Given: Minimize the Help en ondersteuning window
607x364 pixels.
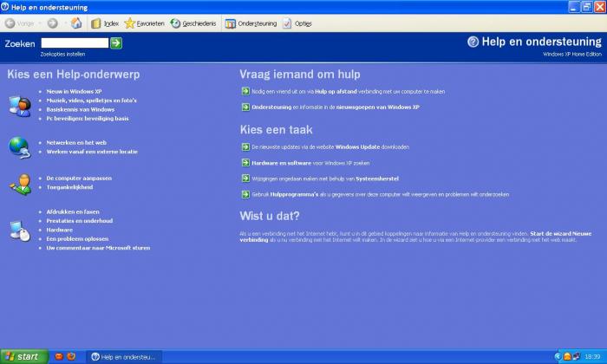Looking at the screenshot, I should 574,7.
